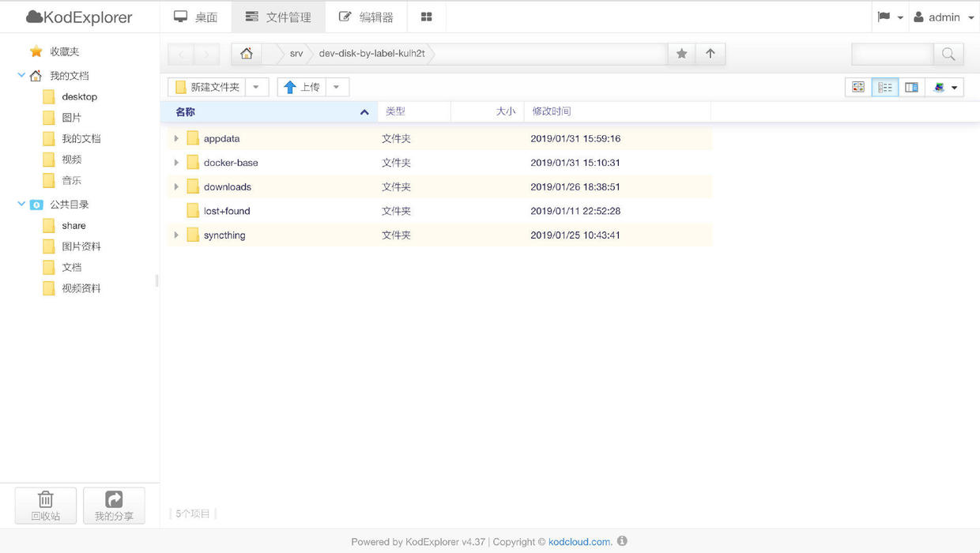Collapse the 公共目录 public tree node
980x553 pixels.
pos(21,204)
